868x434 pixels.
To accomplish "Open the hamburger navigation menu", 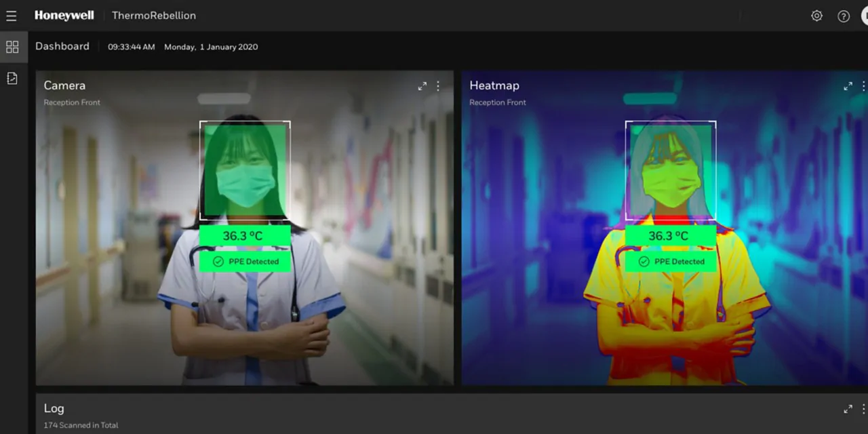I will 12,16.
